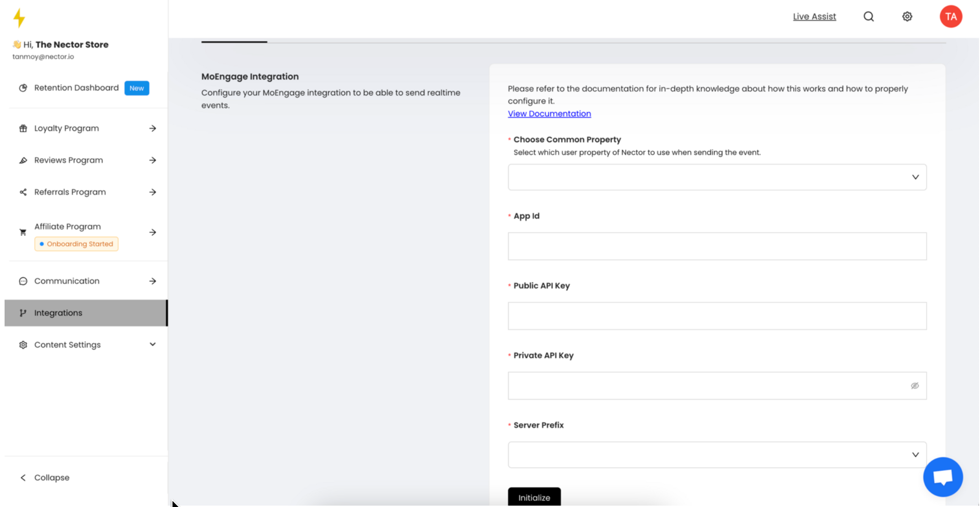Click the Content Settings gear icon
980x507 pixels.
pyautogui.click(x=23, y=345)
